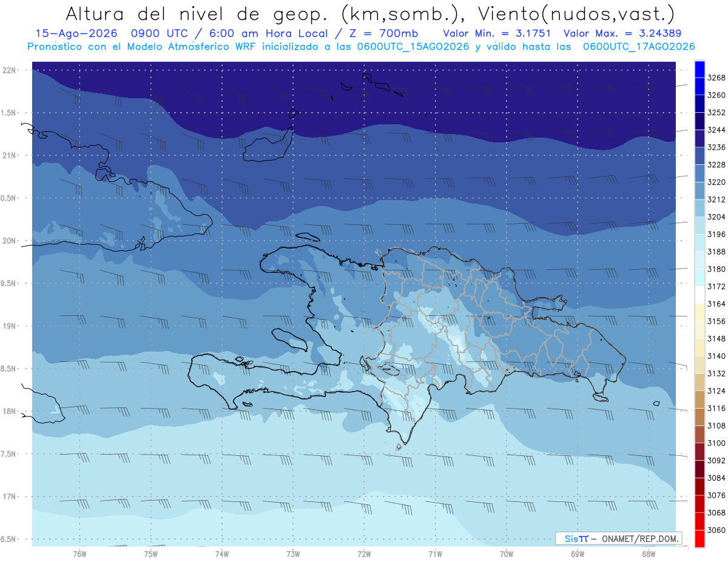This screenshot has height=562, width=728.
Task: Click the colorbar value '3220'
Action: (716, 182)
